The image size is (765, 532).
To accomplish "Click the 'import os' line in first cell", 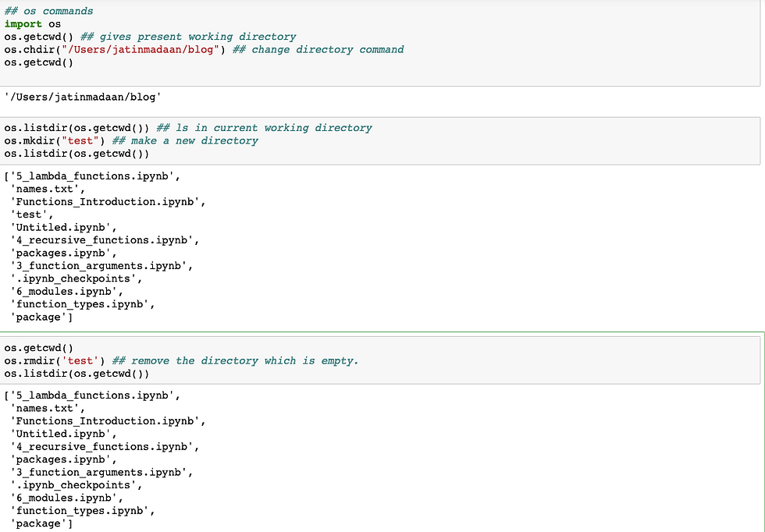I will point(33,24).
